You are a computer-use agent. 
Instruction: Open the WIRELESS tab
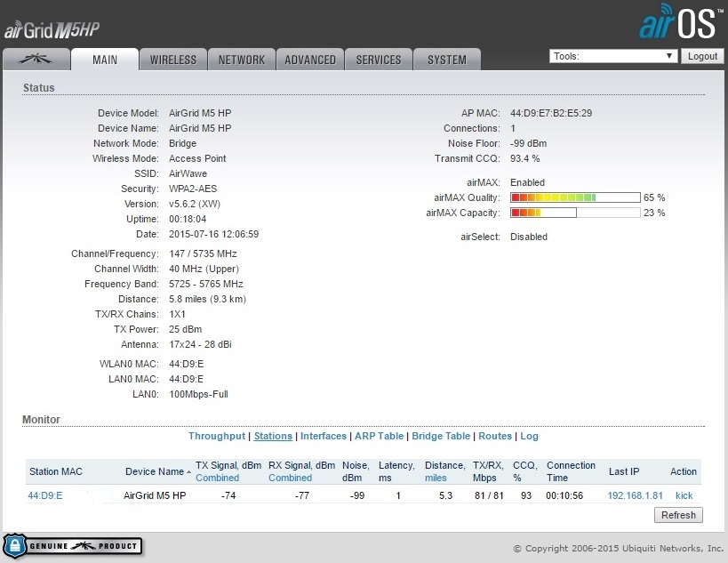click(x=173, y=60)
